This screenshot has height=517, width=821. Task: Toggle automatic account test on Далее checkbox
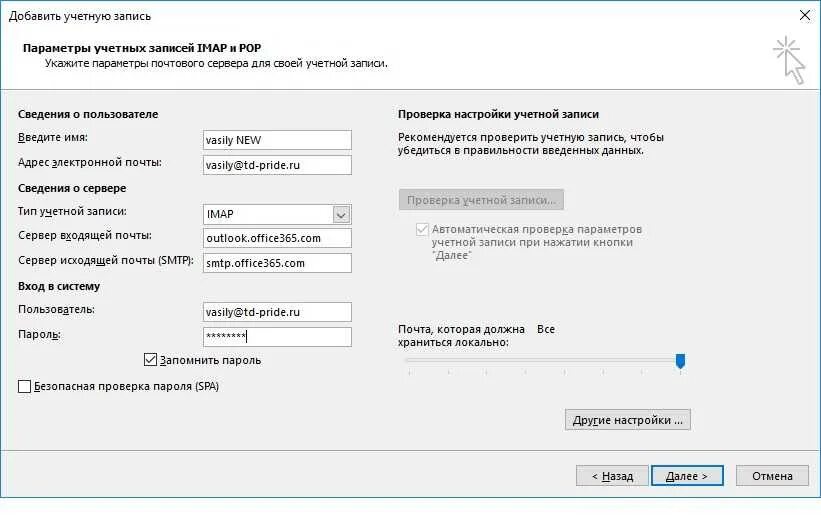(421, 229)
